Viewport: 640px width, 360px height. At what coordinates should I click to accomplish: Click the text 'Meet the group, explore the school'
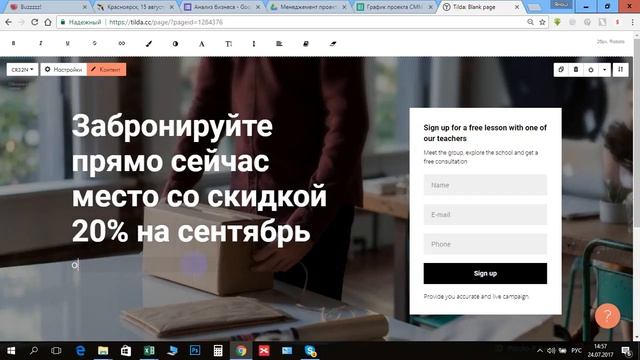481,157
